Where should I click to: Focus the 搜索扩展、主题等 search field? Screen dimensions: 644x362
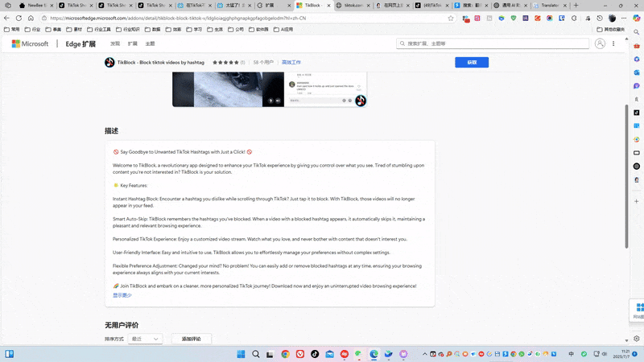pos(493,43)
